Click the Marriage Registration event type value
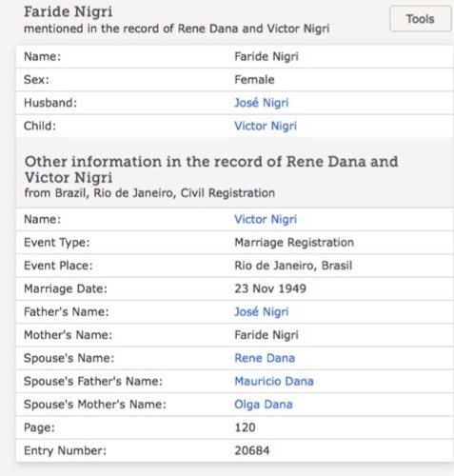Viewport: 454px width, 476px height. point(294,243)
